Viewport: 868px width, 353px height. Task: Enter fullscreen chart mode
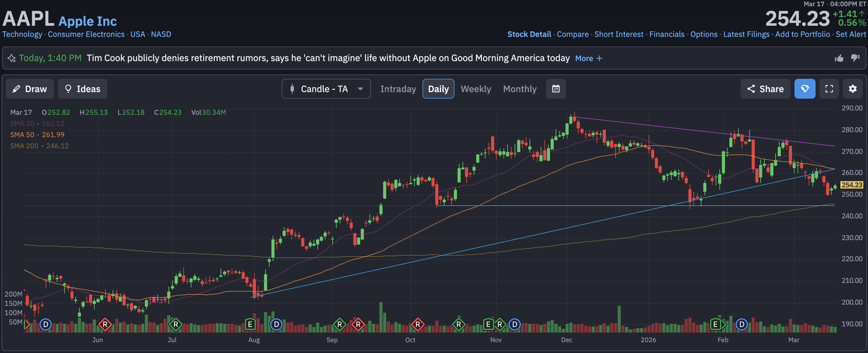[829, 89]
